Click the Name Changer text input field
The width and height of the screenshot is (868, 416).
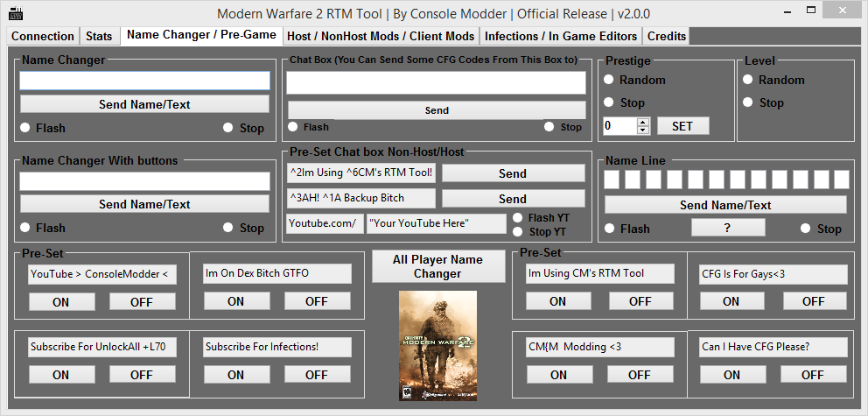point(145,81)
